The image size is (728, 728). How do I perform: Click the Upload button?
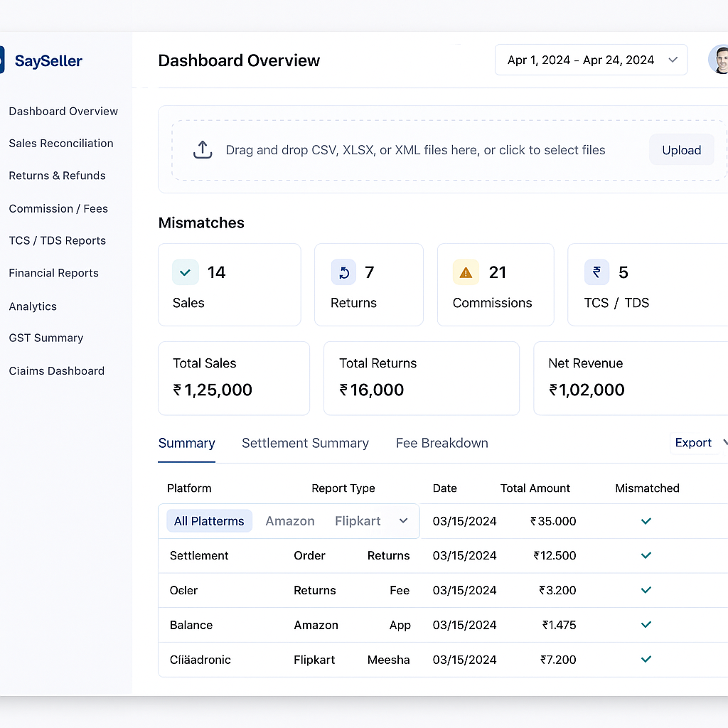[681, 149]
